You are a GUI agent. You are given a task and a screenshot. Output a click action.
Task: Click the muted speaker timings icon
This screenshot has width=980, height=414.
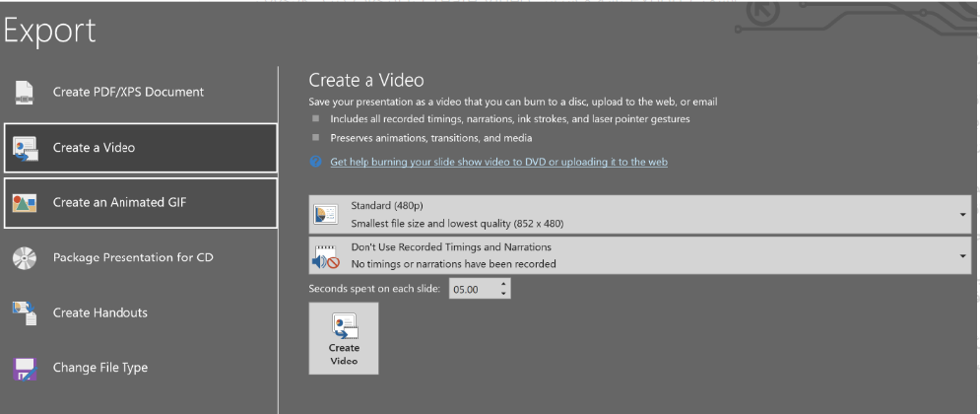tap(325, 255)
